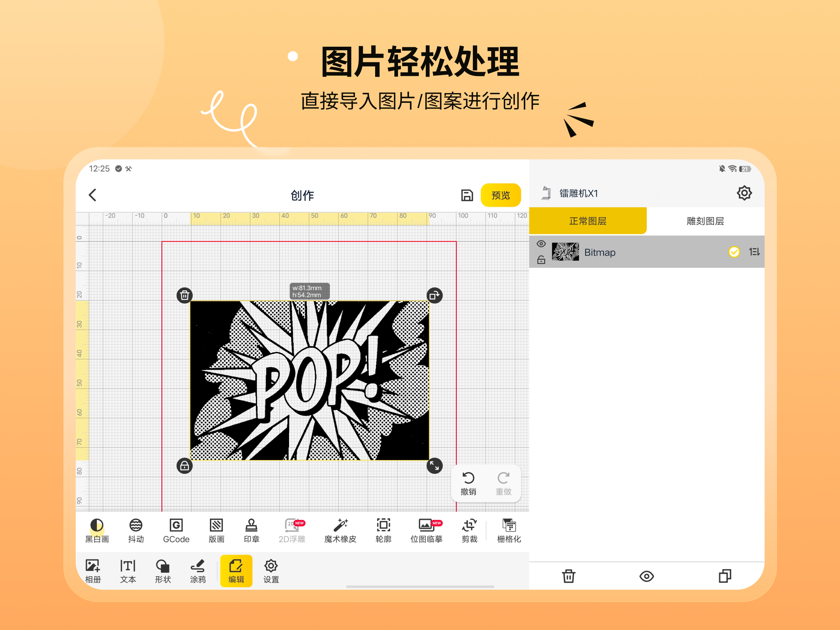Choose the GCode image mode
Image resolution: width=840 pixels, height=630 pixels.
(x=176, y=530)
